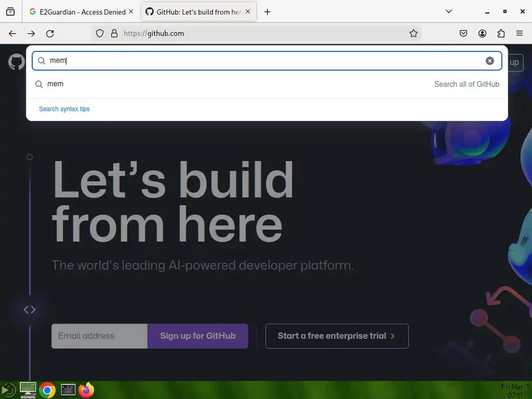Open the desktop monitor icon in the taskbar
The height and width of the screenshot is (399, 532).
[28, 390]
